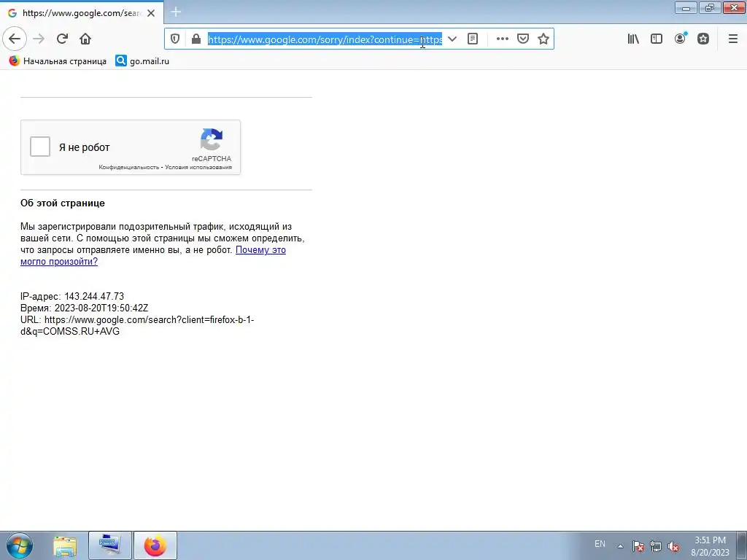The height and width of the screenshot is (560, 747).
Task: Open page actions three-dots menu
Action: [x=502, y=39]
